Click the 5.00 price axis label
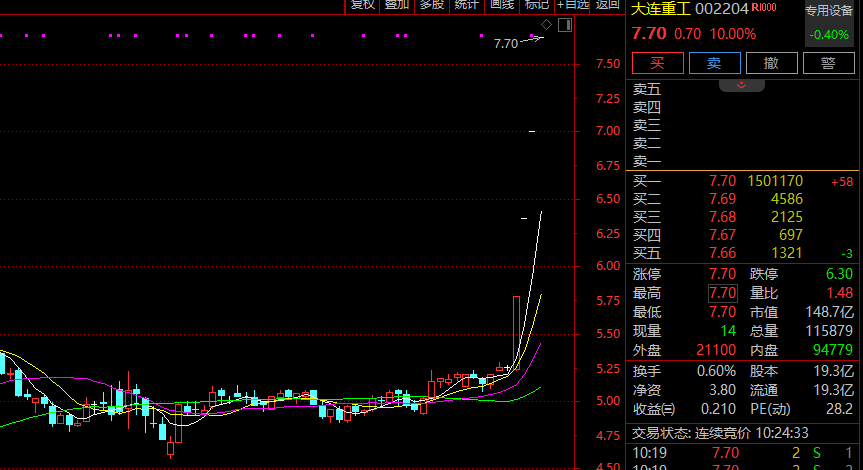This screenshot has width=863, height=470. (608, 401)
